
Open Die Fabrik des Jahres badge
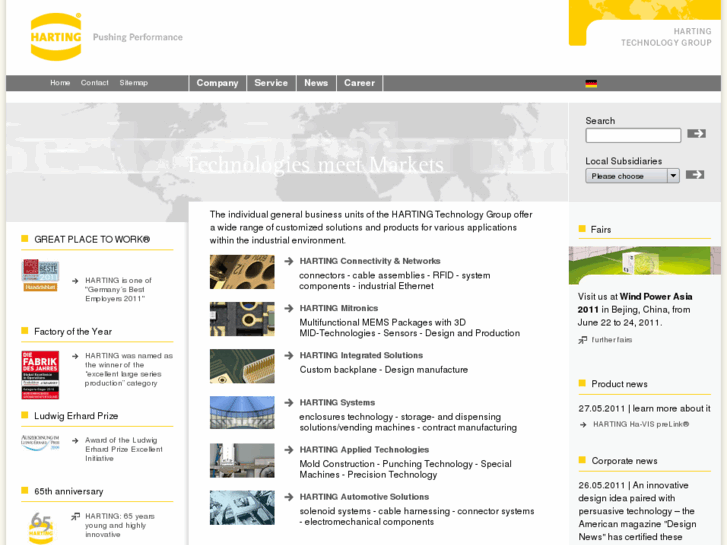(x=40, y=375)
